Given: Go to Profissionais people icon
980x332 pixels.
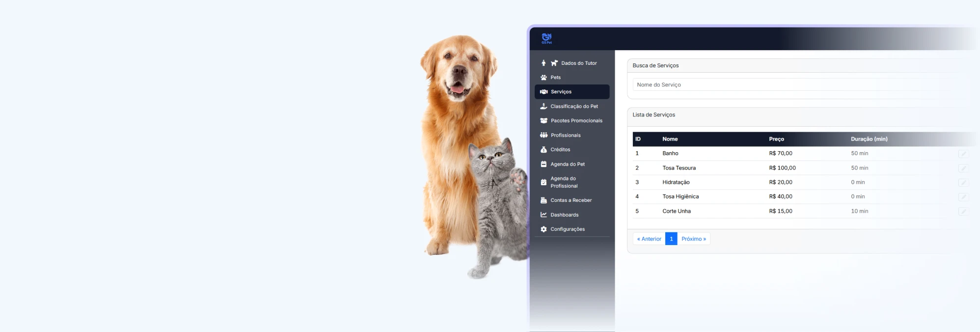Looking at the screenshot, I should (544, 135).
